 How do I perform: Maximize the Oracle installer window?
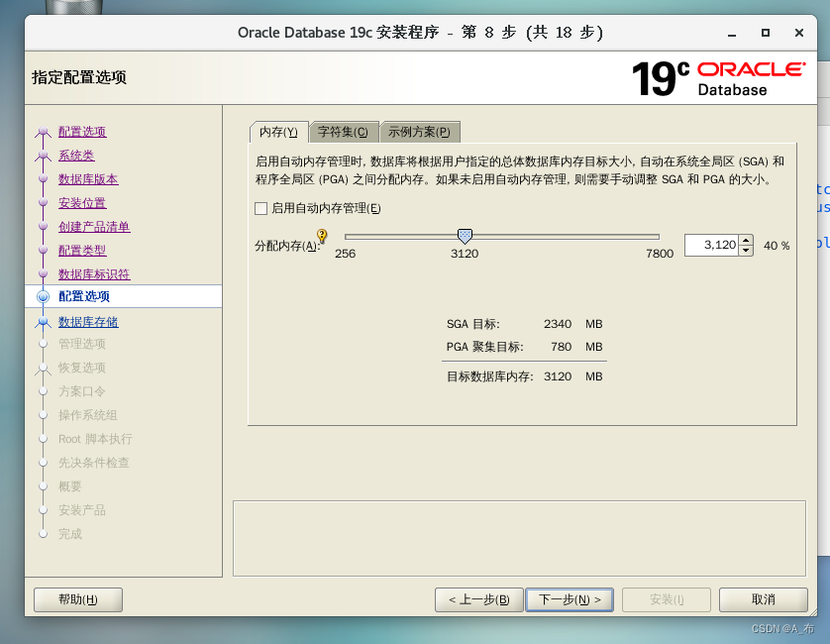[x=766, y=33]
